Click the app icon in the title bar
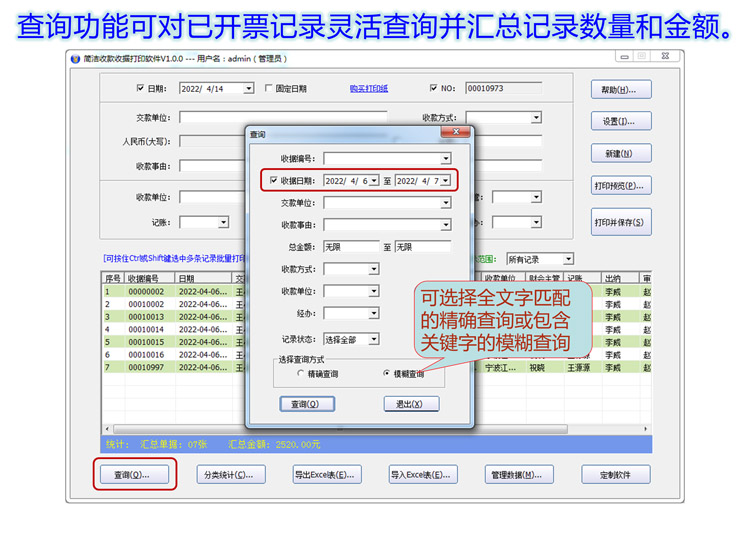Image resolution: width=750 pixels, height=534 pixels. point(75,59)
